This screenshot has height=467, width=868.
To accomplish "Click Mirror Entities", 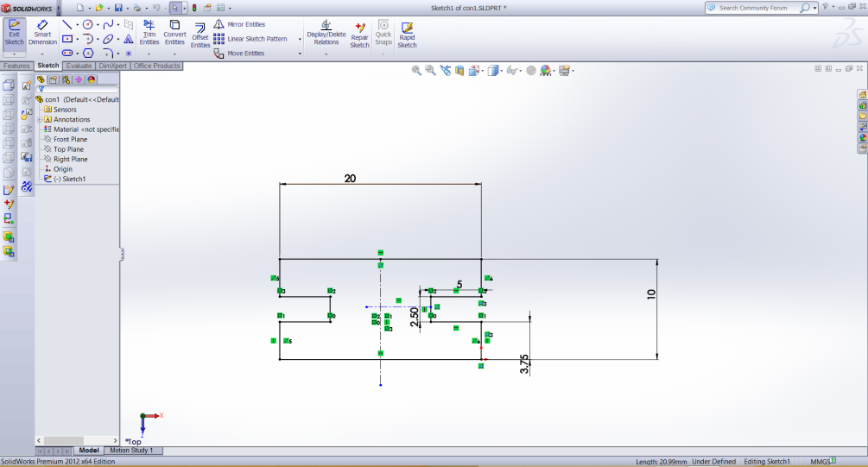I will (x=240, y=24).
